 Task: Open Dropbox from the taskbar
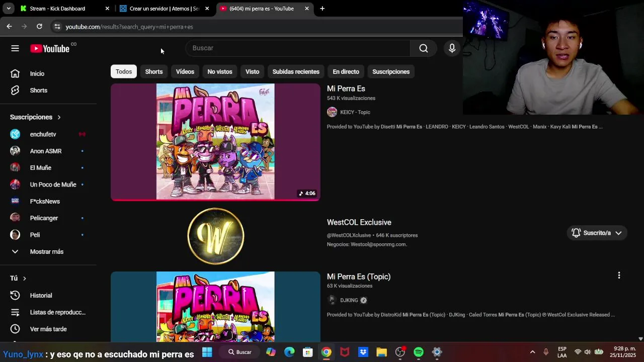click(x=363, y=352)
